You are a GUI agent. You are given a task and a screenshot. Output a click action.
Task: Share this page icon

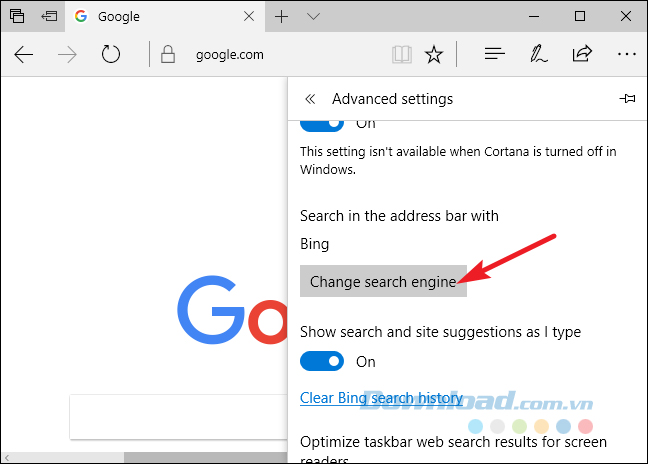pos(582,54)
